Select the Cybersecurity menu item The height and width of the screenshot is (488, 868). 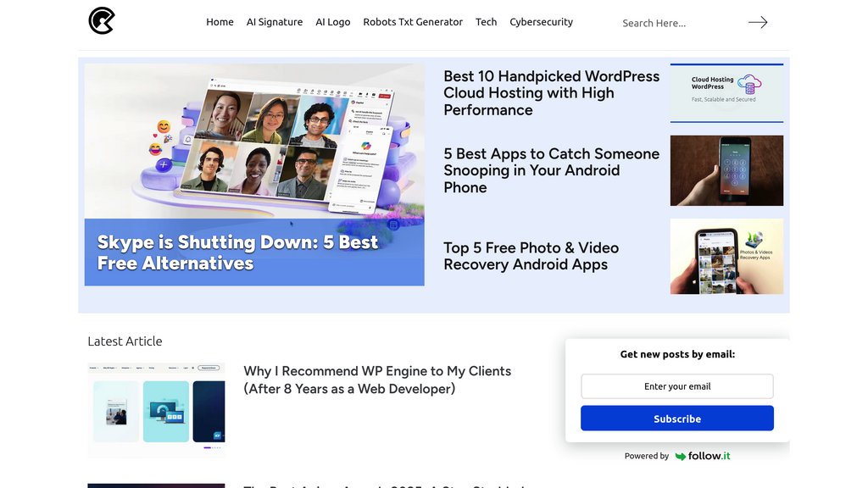[x=541, y=21]
